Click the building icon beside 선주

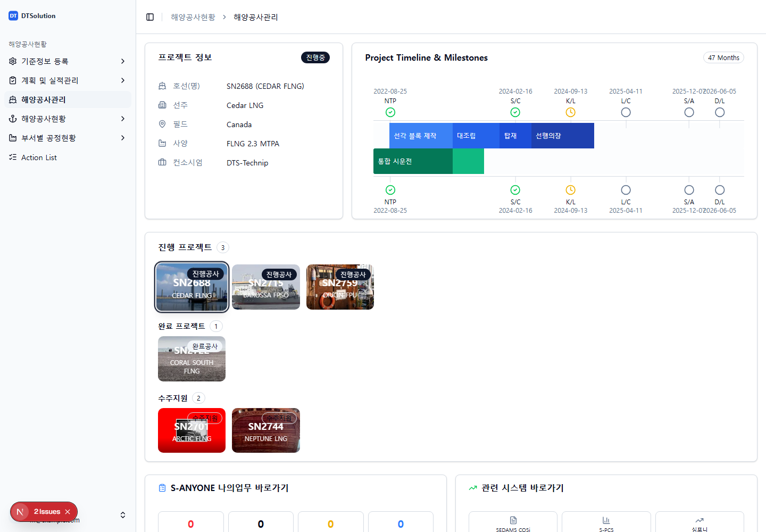162,105
